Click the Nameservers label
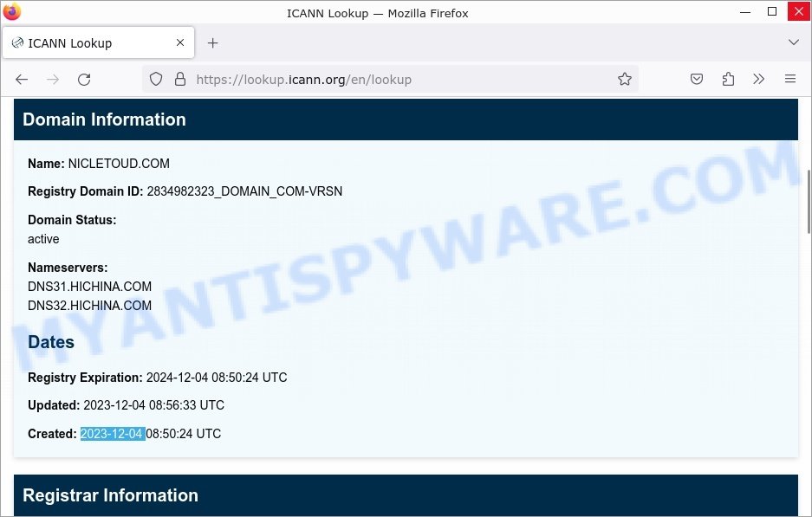812x517 pixels. [x=68, y=268]
